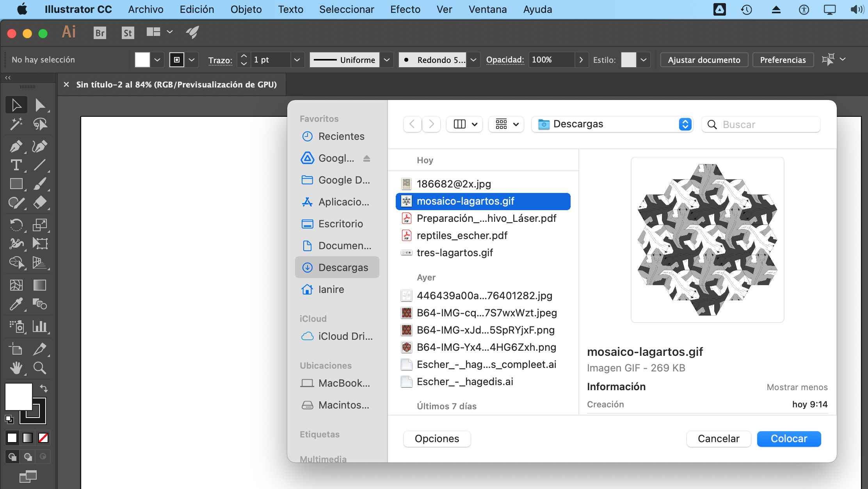Select the Scale tool
Screen dimensions: 868x489
pyautogui.click(x=40, y=225)
